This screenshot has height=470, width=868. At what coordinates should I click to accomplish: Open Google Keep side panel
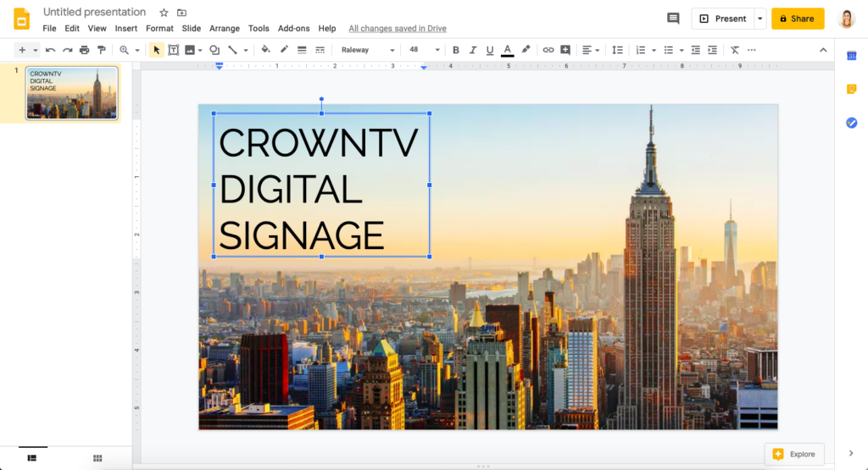pyautogui.click(x=851, y=89)
